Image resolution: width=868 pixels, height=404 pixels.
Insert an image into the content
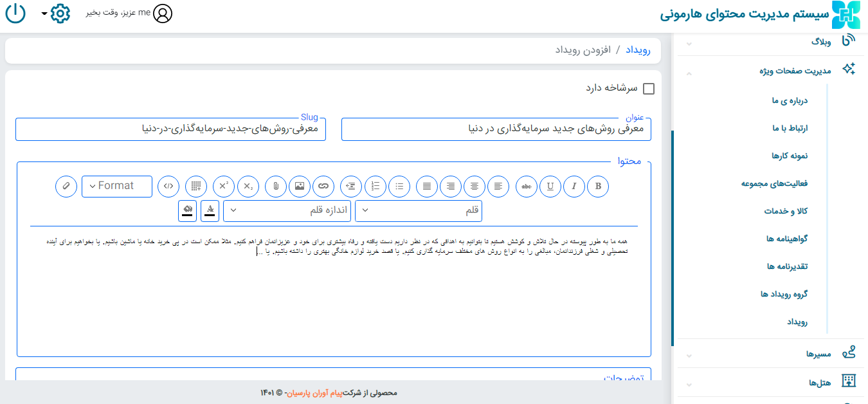click(300, 186)
